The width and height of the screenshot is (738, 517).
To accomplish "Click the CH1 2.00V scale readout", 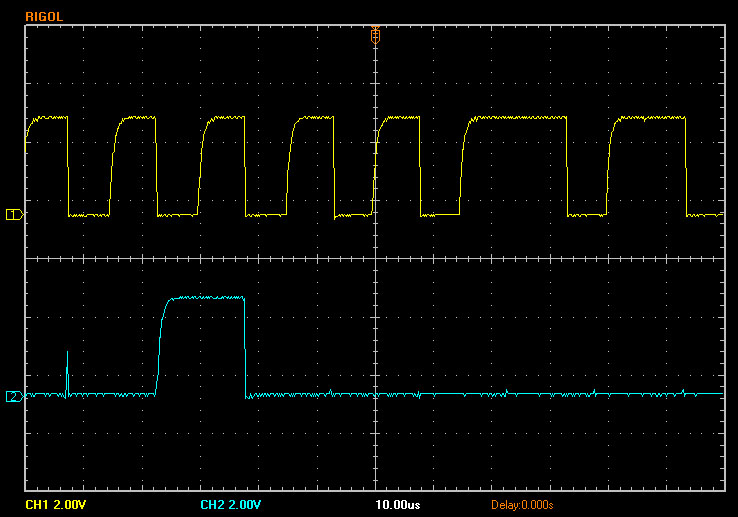I will click(54, 504).
